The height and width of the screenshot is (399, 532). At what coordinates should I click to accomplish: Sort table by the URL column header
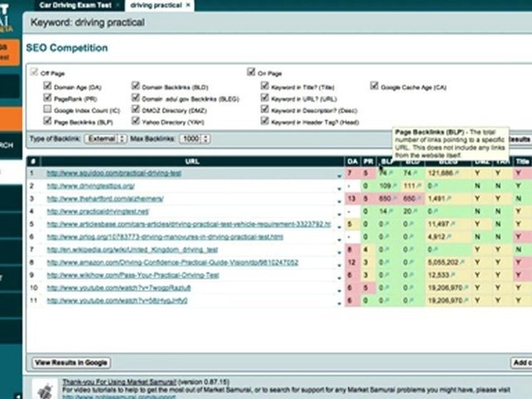[x=192, y=161]
